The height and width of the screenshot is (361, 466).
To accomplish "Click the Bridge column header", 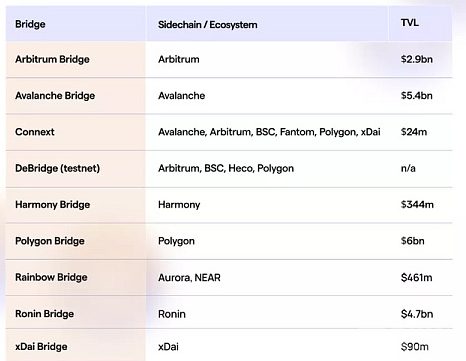I will (x=30, y=24).
